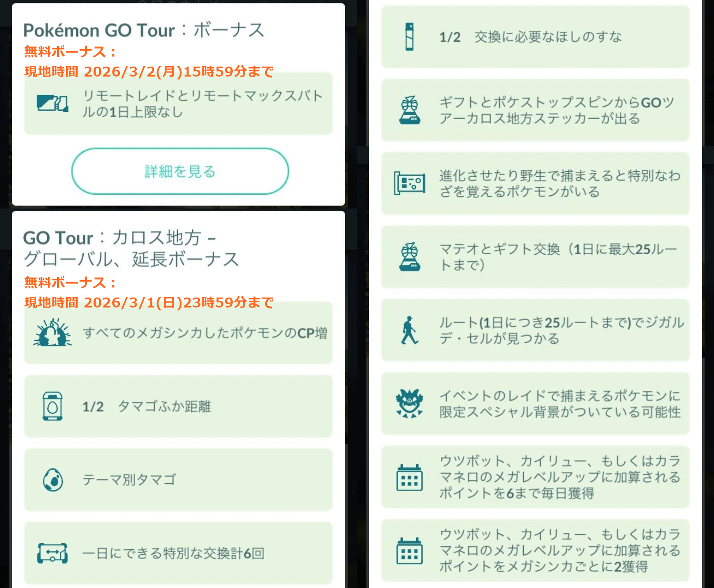Select the すべてのメガシンカしたポケモンのCP増 text
The width and height of the screenshot is (714, 588).
pyautogui.click(x=205, y=333)
